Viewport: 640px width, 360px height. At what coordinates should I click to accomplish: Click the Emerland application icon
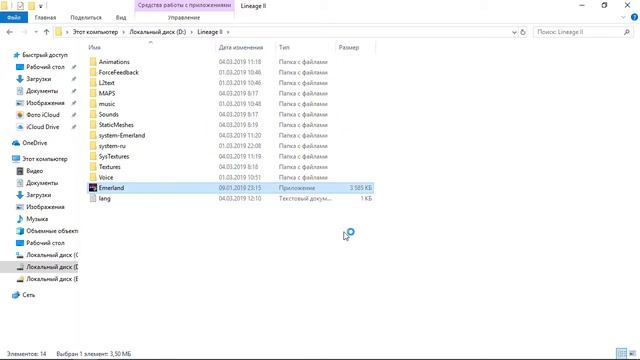pyautogui.click(x=93, y=188)
